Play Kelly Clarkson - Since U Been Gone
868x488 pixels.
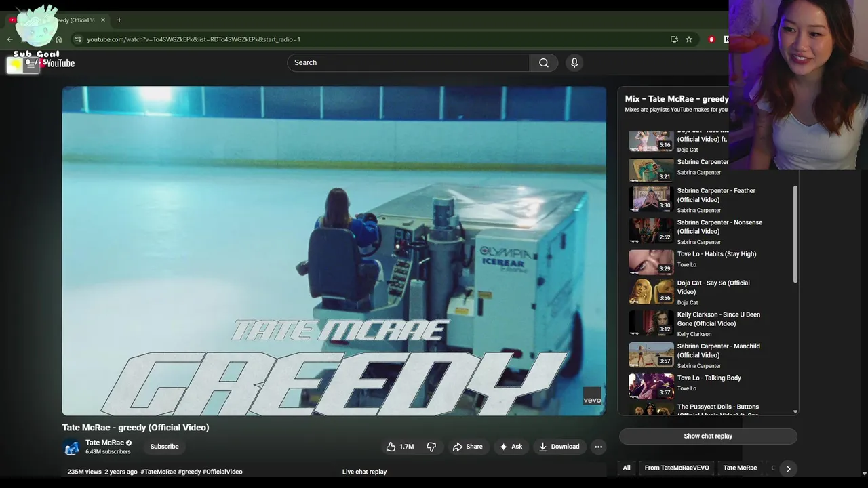point(719,319)
